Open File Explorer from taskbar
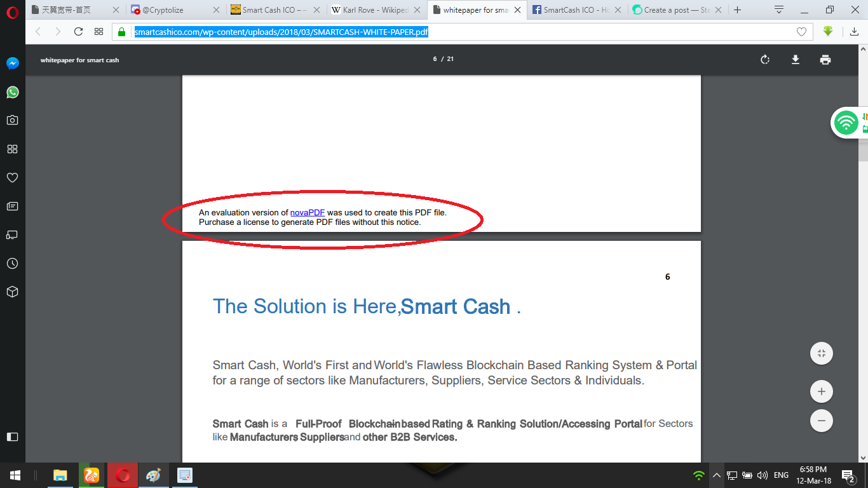The width and height of the screenshot is (868, 488). [60, 475]
